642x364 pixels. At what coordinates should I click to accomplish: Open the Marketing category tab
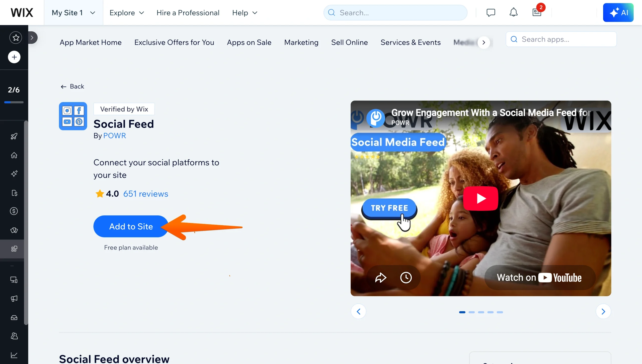point(301,42)
